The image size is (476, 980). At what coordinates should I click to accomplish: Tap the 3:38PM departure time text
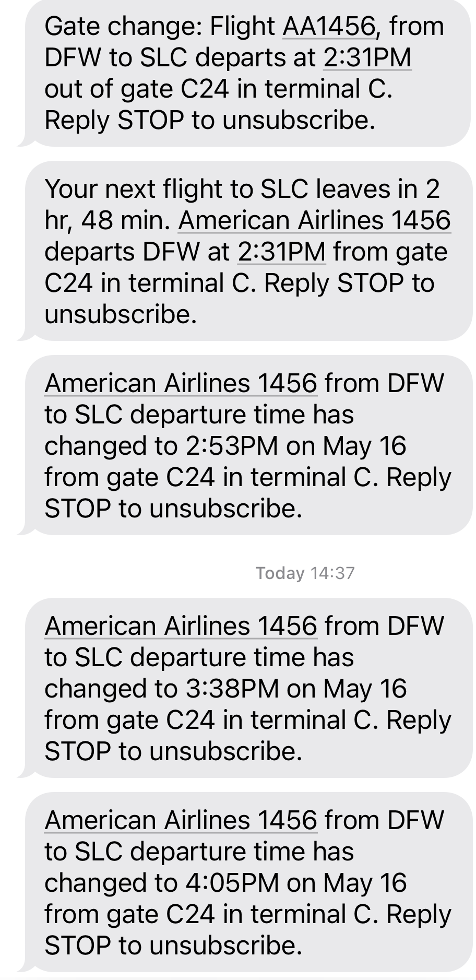point(231,688)
